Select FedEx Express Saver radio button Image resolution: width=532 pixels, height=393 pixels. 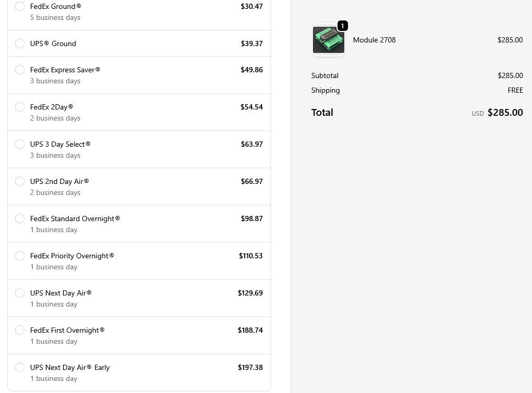coord(20,70)
